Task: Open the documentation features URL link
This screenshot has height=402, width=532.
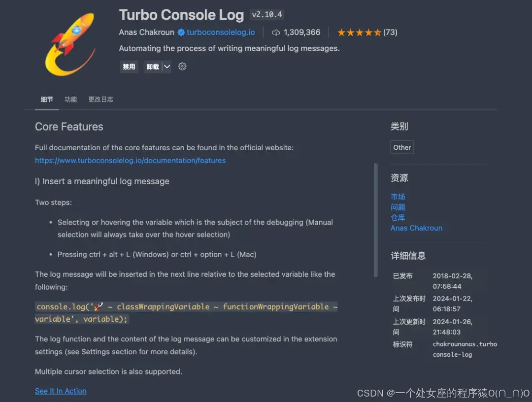Action: (x=130, y=161)
